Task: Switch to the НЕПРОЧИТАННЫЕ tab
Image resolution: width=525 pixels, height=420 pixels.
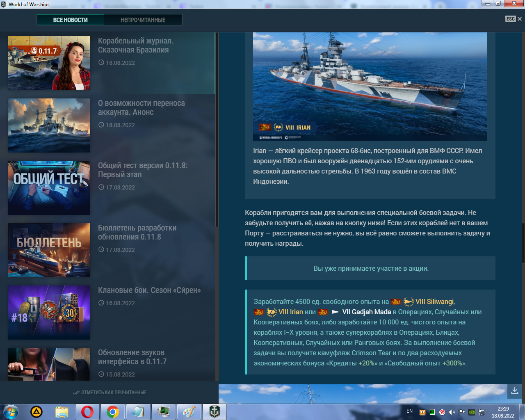Action: pyautogui.click(x=143, y=20)
